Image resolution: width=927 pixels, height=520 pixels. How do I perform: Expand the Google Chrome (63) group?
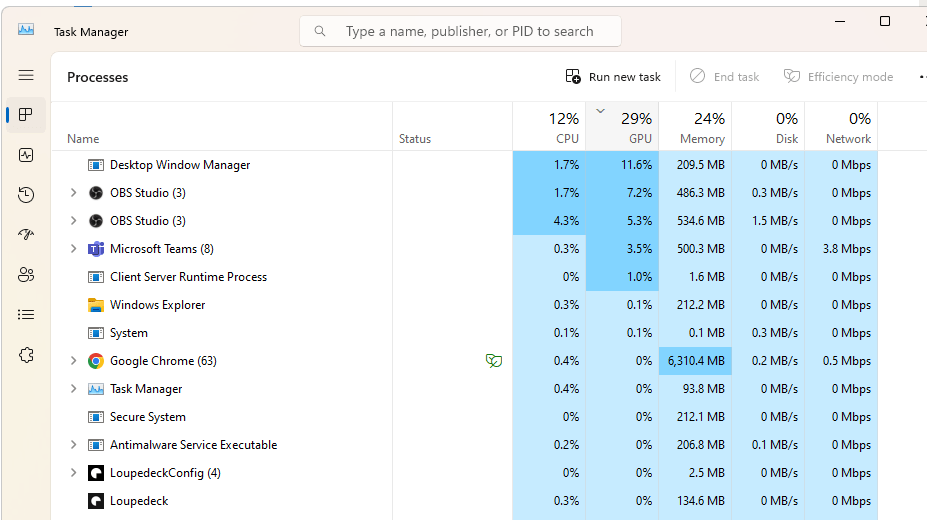(73, 360)
